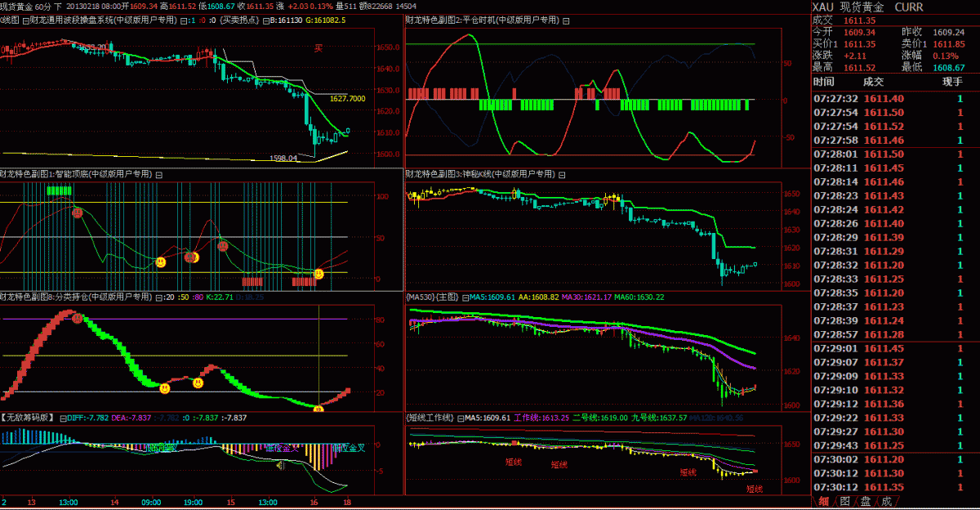Open the 盘 tab at bottom right
980x510 pixels.
[865, 501]
